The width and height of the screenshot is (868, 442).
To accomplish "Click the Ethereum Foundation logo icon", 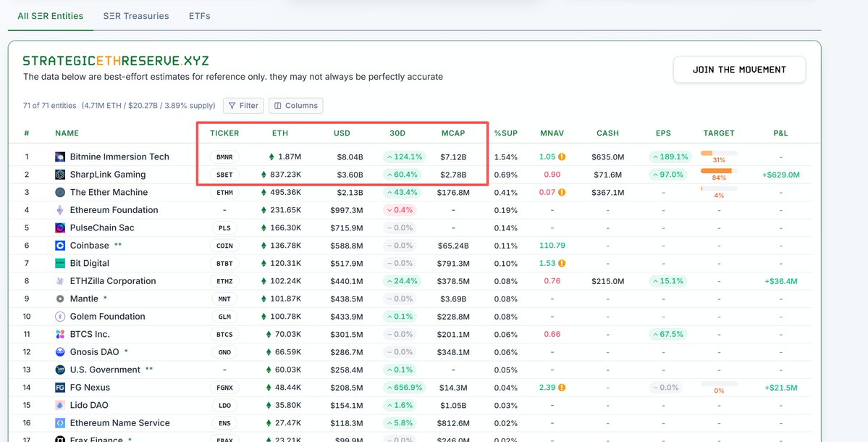I will pos(60,210).
